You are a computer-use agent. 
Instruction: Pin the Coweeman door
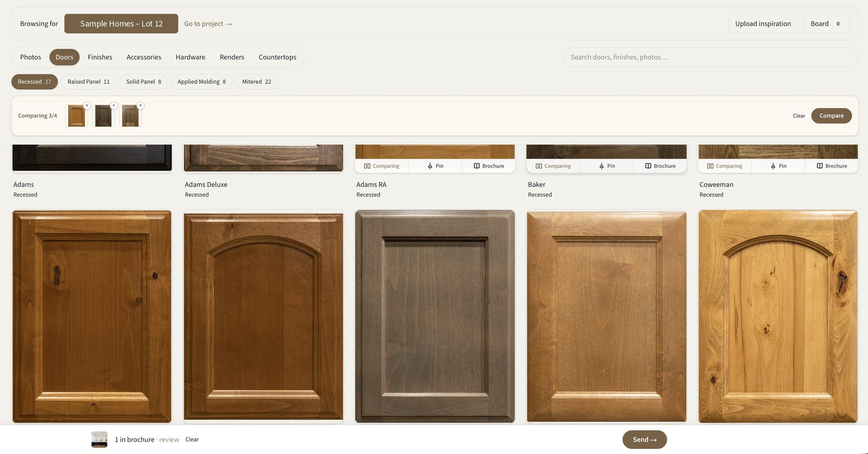(x=778, y=166)
